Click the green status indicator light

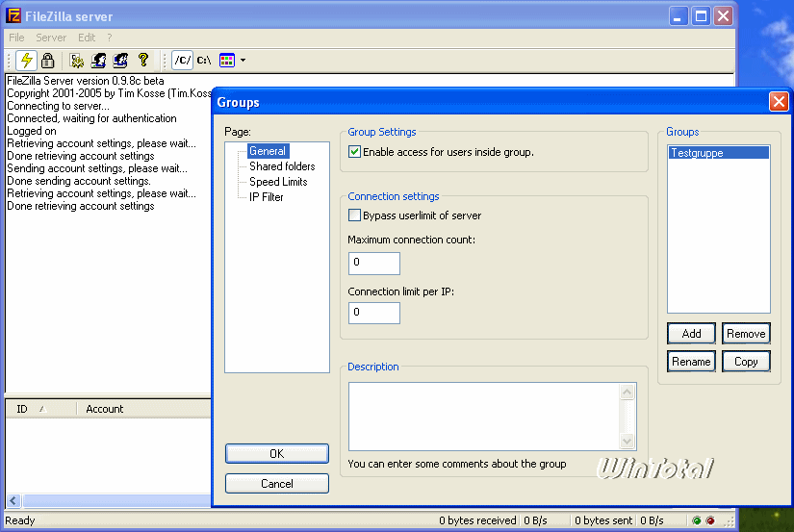(x=697, y=520)
